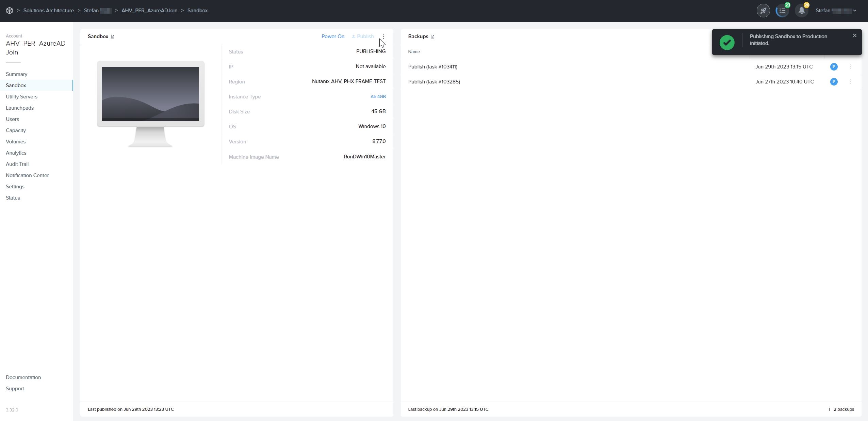Open the rocket quick launch icon
The image size is (868, 421).
pyautogui.click(x=763, y=10)
